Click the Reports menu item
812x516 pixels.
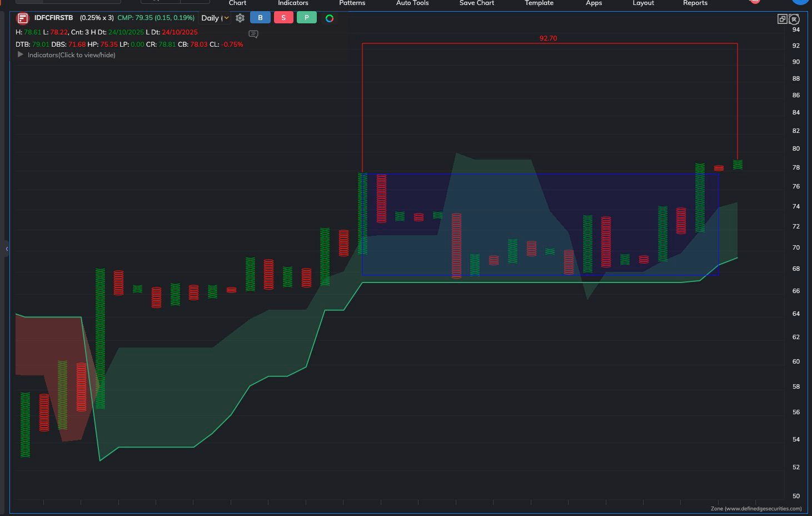695,3
